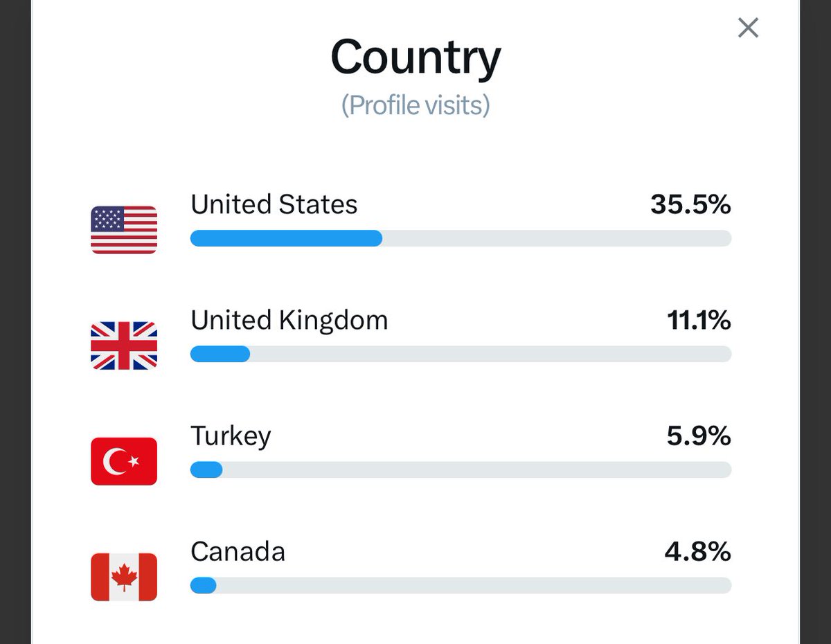The height and width of the screenshot is (644, 831).
Task: Click the 4.8% percentage value
Action: [x=699, y=552]
